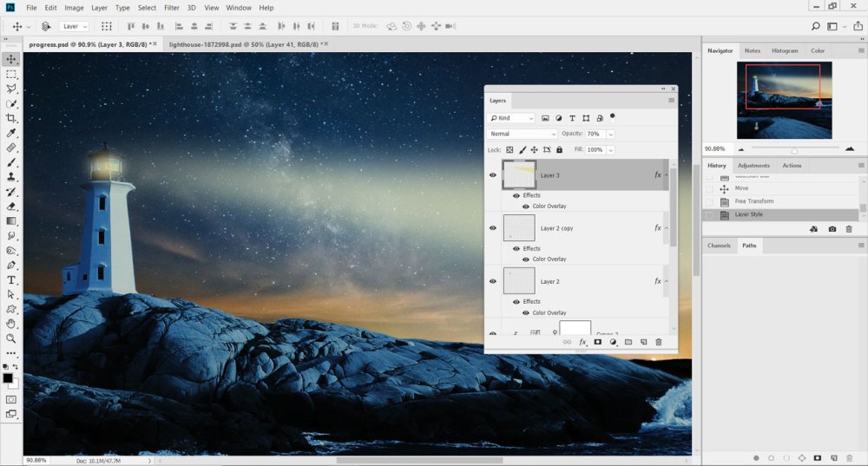Add layer mask from Layers panel bottom
Screen dimensions: 868x466
(x=598, y=342)
